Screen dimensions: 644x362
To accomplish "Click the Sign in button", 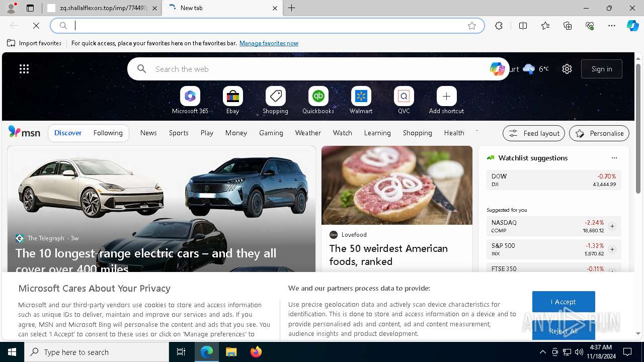I will (x=602, y=69).
